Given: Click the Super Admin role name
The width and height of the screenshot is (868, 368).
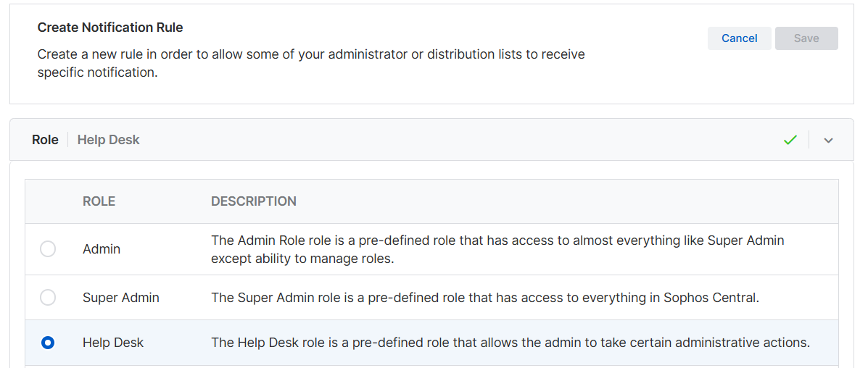Looking at the screenshot, I should click(x=121, y=297).
